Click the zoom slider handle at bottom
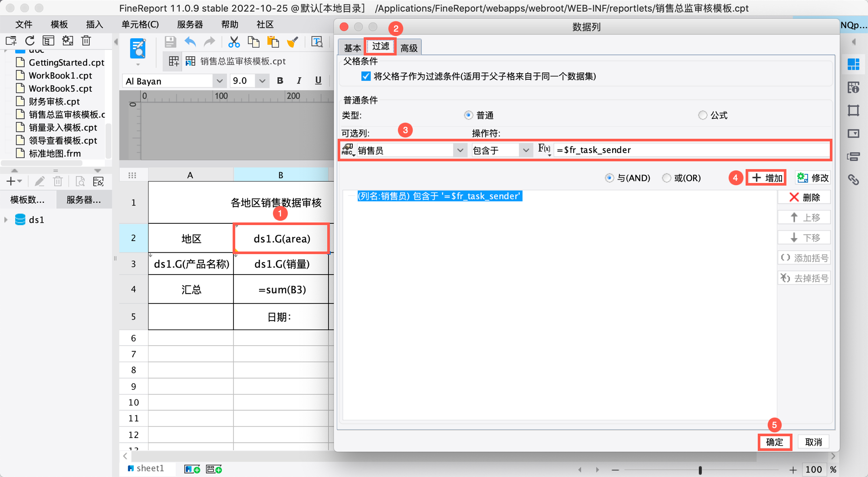This screenshot has width=868, height=477. coord(700,470)
